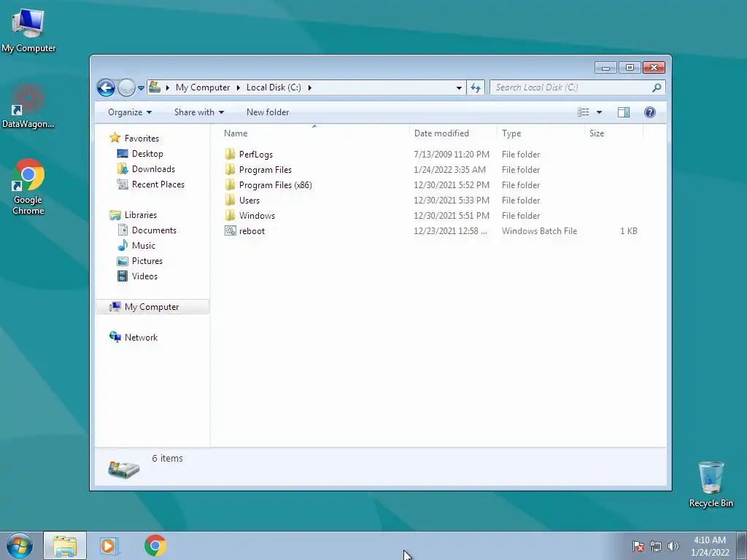Select My Computer breadcrumb segment

click(203, 87)
